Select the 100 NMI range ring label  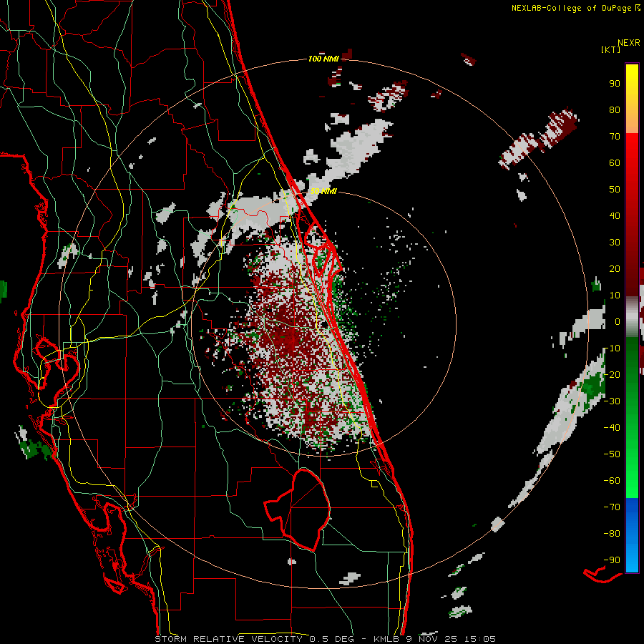(323, 59)
